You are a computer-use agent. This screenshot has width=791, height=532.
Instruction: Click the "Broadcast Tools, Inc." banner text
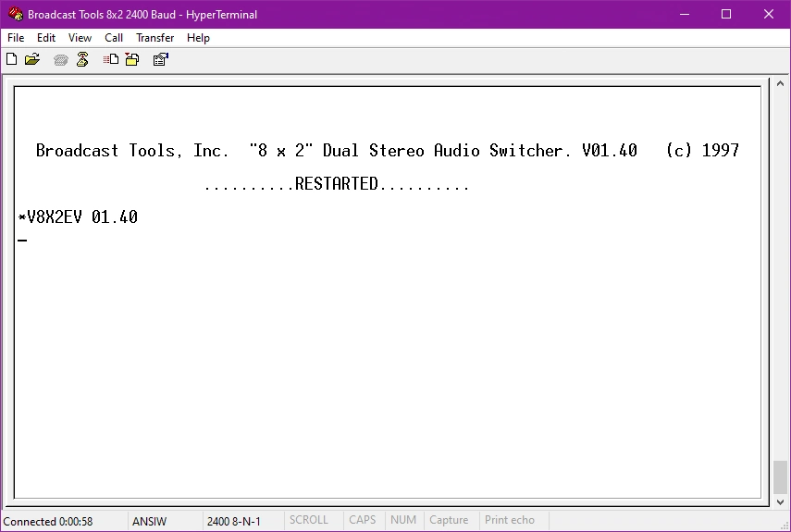(x=132, y=150)
